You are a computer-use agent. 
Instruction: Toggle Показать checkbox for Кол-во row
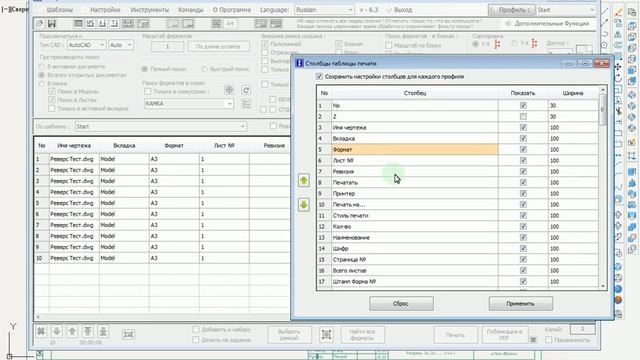(x=523, y=227)
